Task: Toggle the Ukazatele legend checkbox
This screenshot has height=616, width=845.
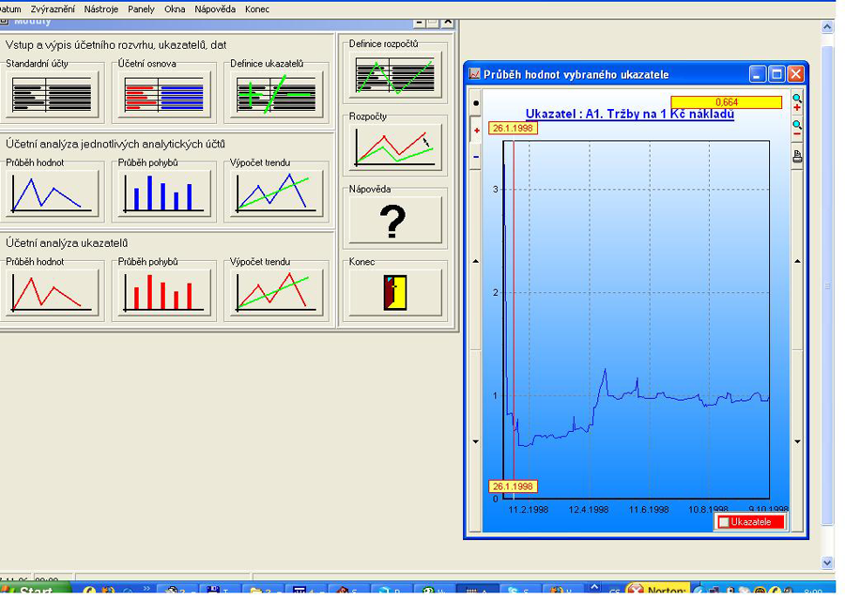Action: click(x=724, y=522)
